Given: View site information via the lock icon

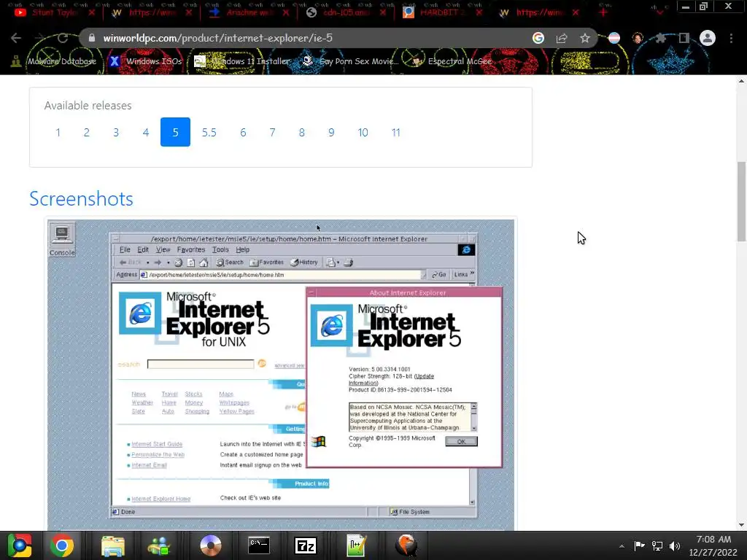Looking at the screenshot, I should pos(92,38).
